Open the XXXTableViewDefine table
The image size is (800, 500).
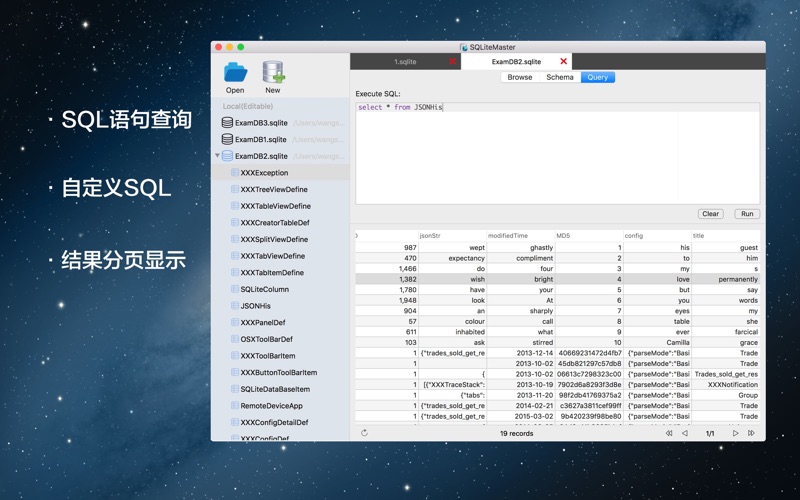pos(275,206)
